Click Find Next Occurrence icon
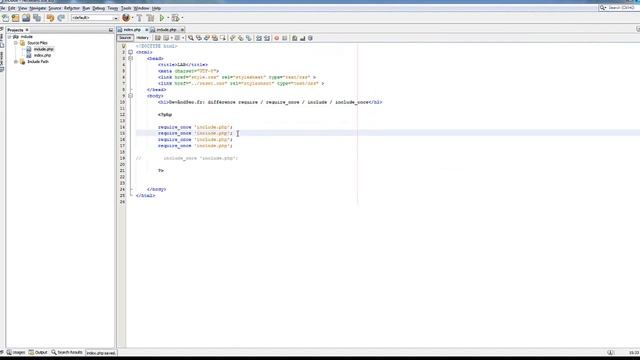This screenshot has height=360, width=640. coord(207,38)
